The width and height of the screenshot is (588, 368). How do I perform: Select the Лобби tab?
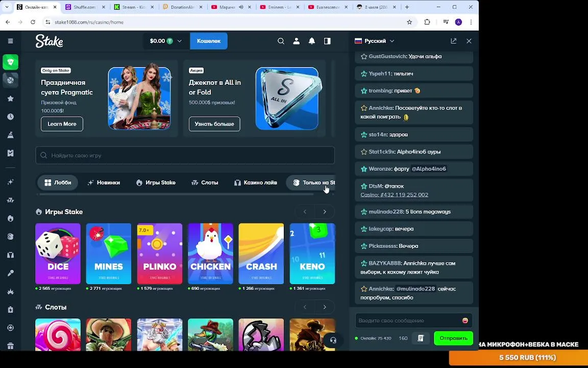point(58,182)
